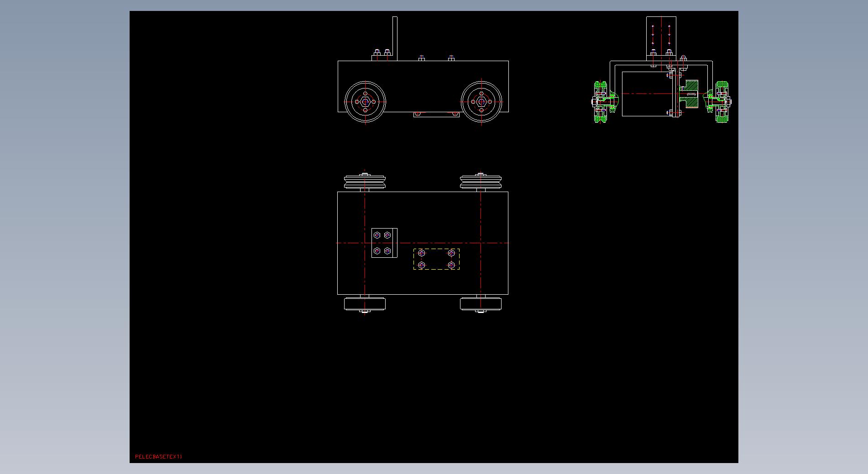The image size is (868, 474).
Task: Select the red PELECBASETEXT1 text label
Action: click(x=158, y=457)
